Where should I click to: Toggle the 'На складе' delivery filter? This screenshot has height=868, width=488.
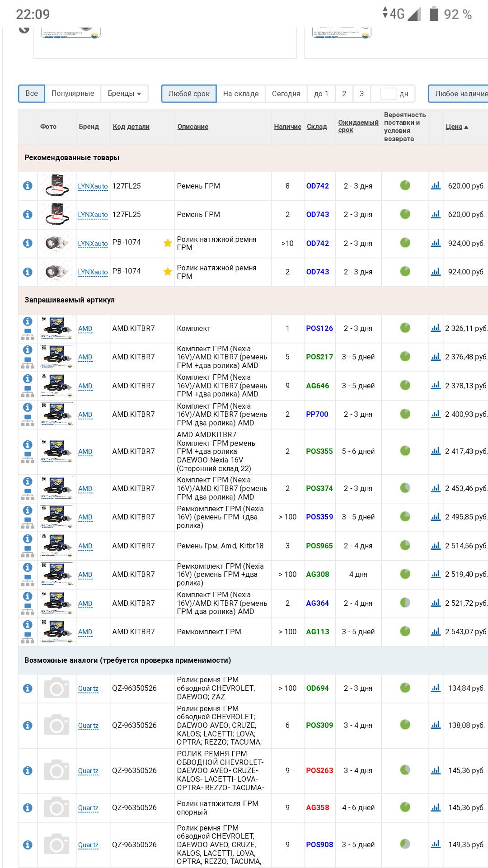(240, 94)
